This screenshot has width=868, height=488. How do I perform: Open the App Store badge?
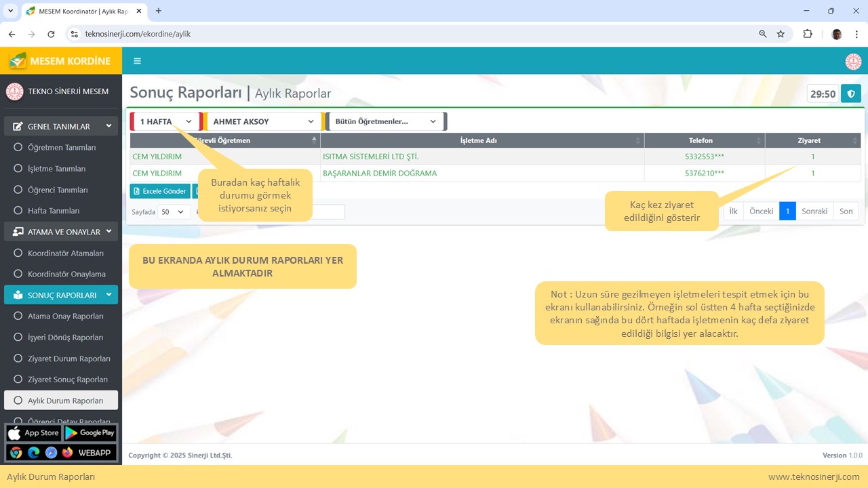[33, 433]
